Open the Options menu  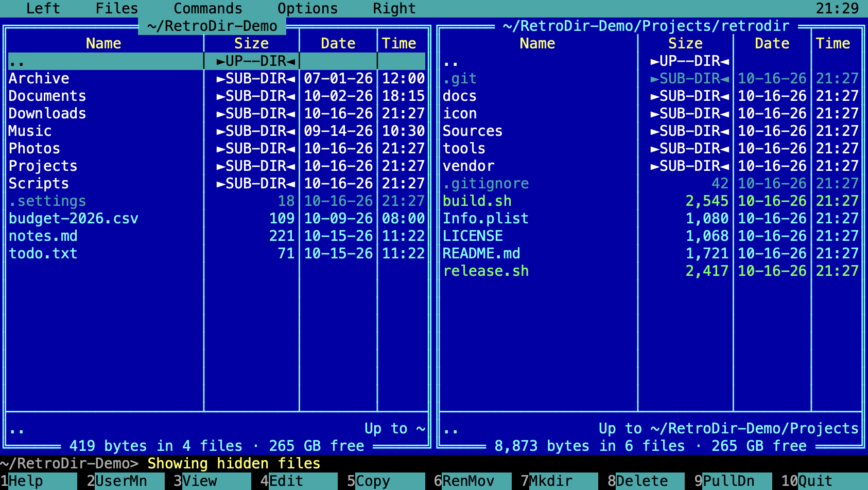click(308, 8)
